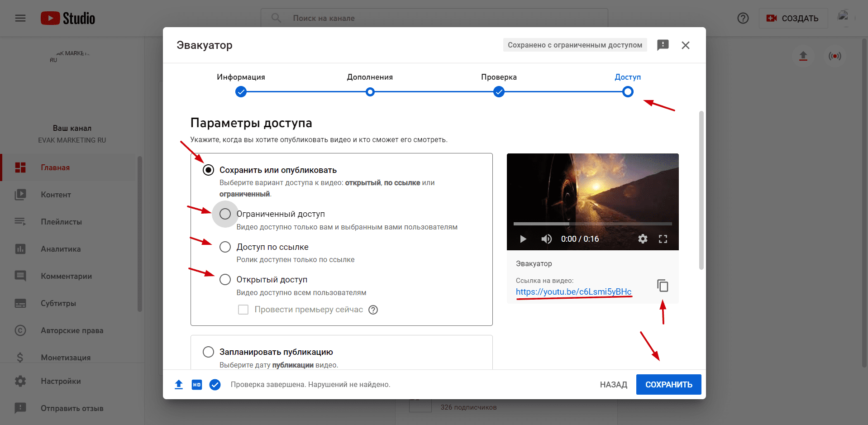Open Авторские права in the sidebar

(x=68, y=330)
